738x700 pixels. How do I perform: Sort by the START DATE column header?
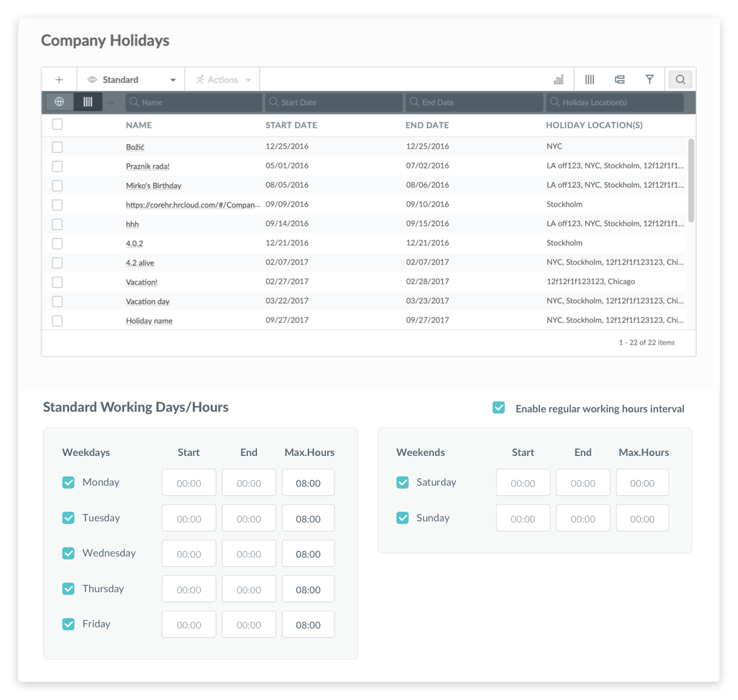291,125
